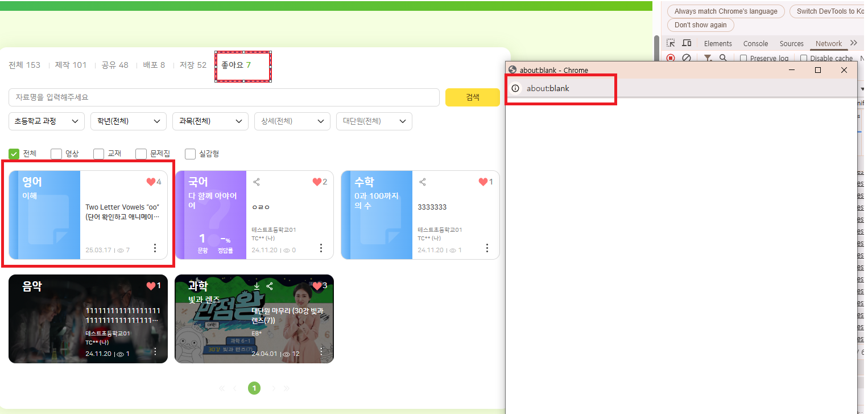Tick the Preserve log checkbox

tap(743, 58)
